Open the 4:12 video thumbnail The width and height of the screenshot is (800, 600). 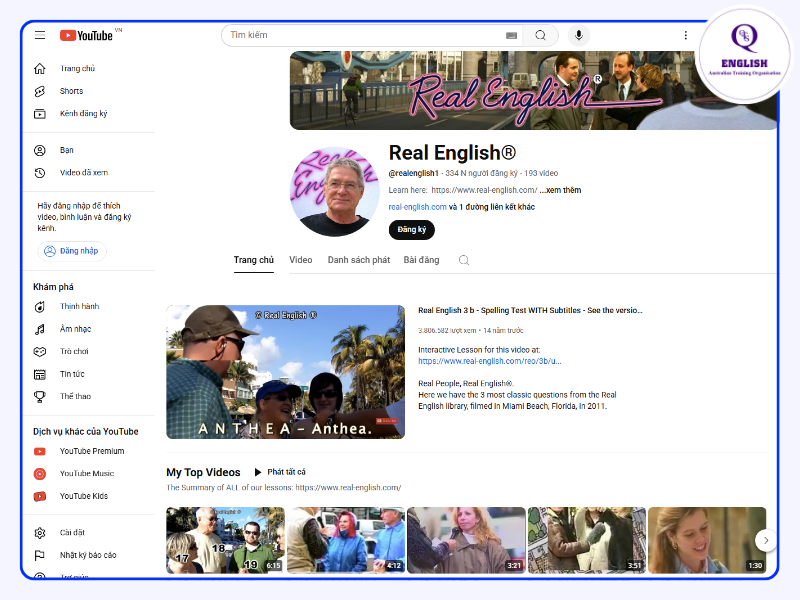coord(346,540)
